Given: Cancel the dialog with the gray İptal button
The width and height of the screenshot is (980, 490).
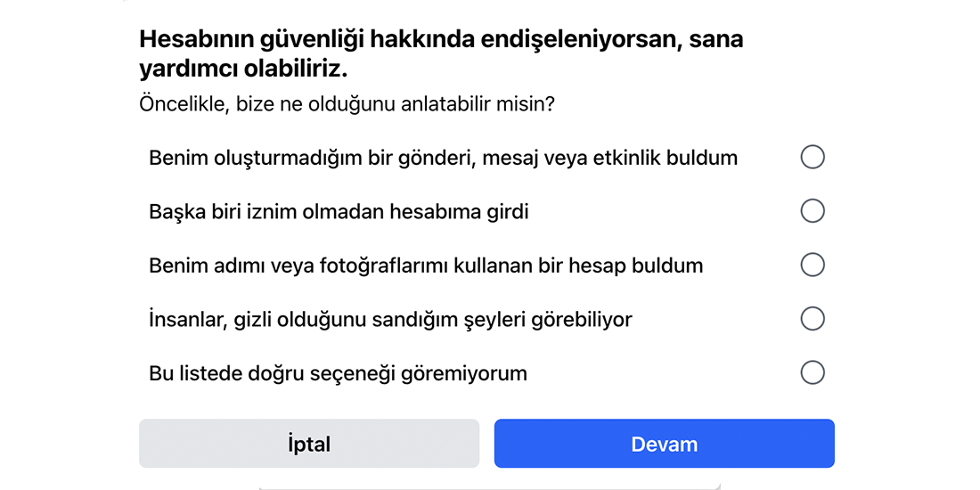Looking at the screenshot, I should (x=309, y=444).
